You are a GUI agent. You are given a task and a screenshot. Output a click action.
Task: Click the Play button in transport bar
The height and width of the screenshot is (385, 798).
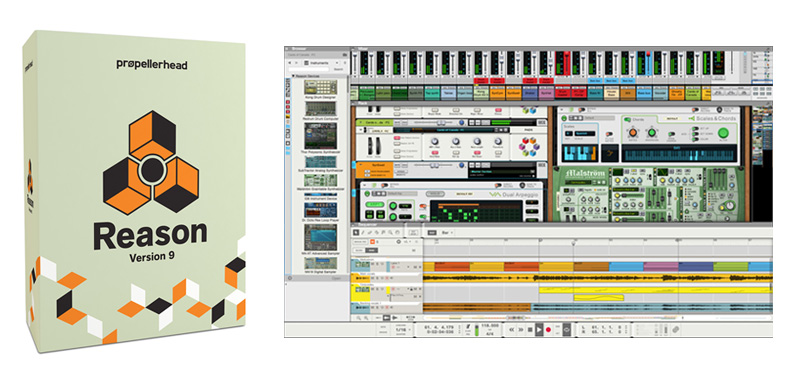click(539, 329)
